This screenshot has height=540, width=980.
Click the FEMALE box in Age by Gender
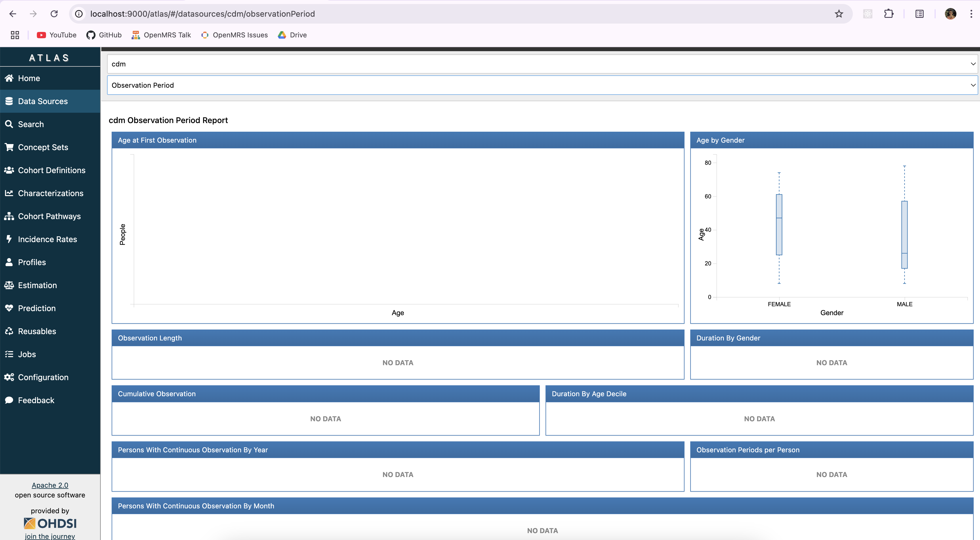click(x=779, y=224)
